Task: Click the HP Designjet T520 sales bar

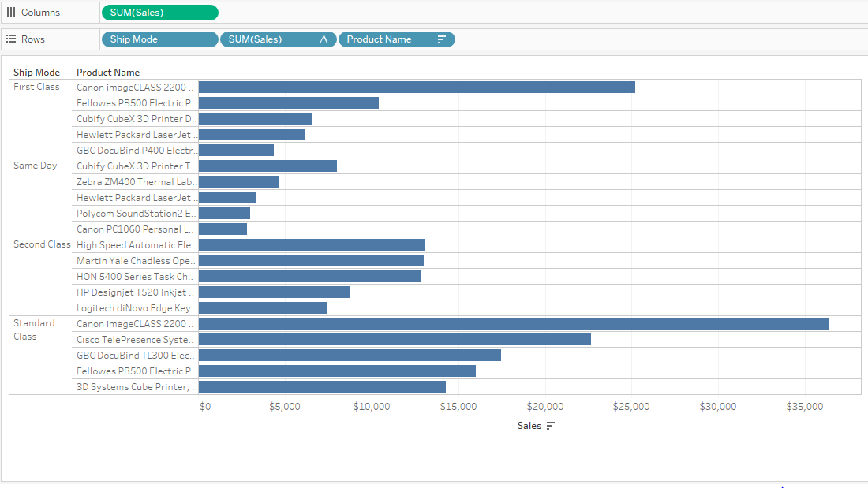Action: tap(274, 292)
